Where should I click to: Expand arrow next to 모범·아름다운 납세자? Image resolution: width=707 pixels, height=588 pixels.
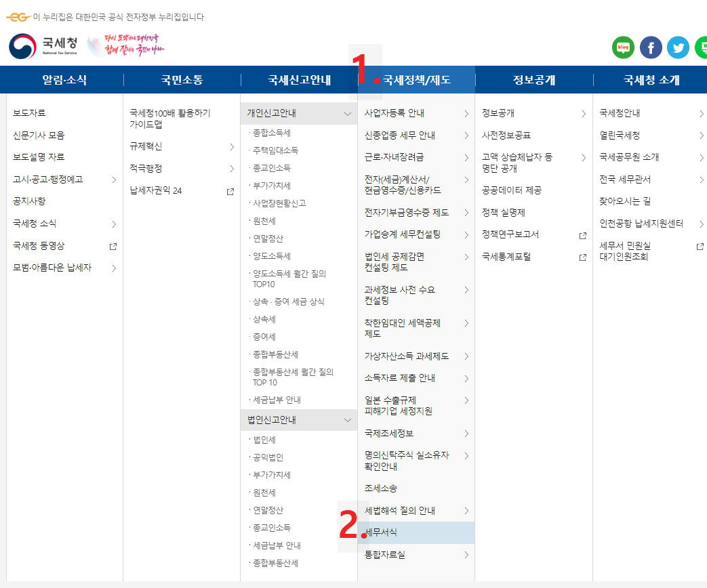pyautogui.click(x=114, y=268)
